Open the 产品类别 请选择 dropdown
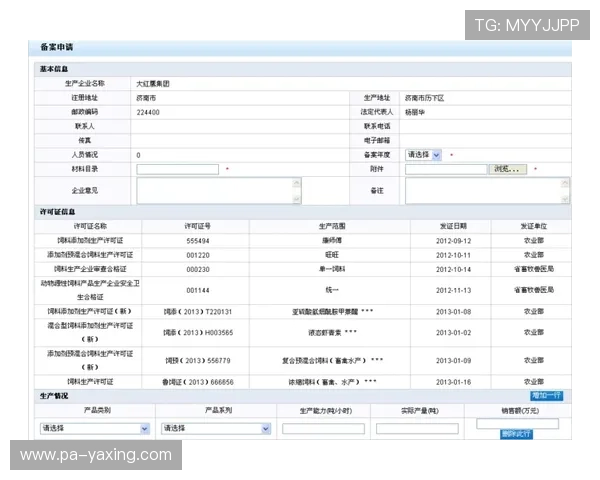 pos(95,428)
